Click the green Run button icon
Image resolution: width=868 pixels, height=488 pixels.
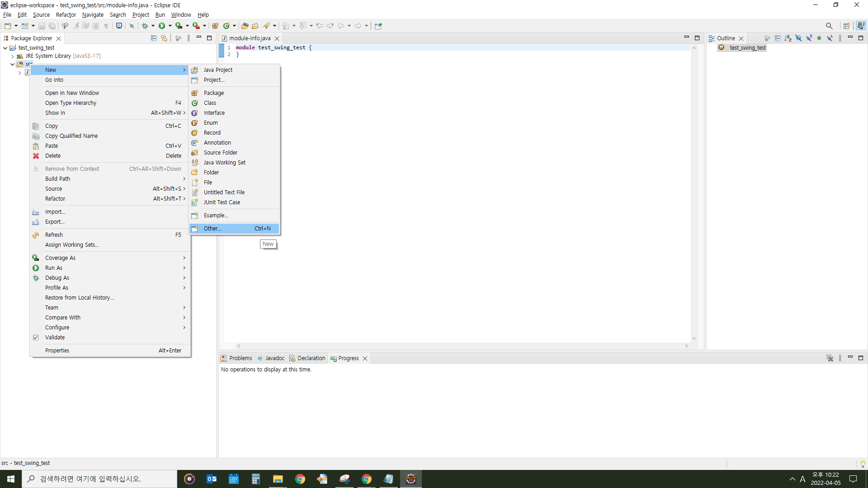pos(162,26)
